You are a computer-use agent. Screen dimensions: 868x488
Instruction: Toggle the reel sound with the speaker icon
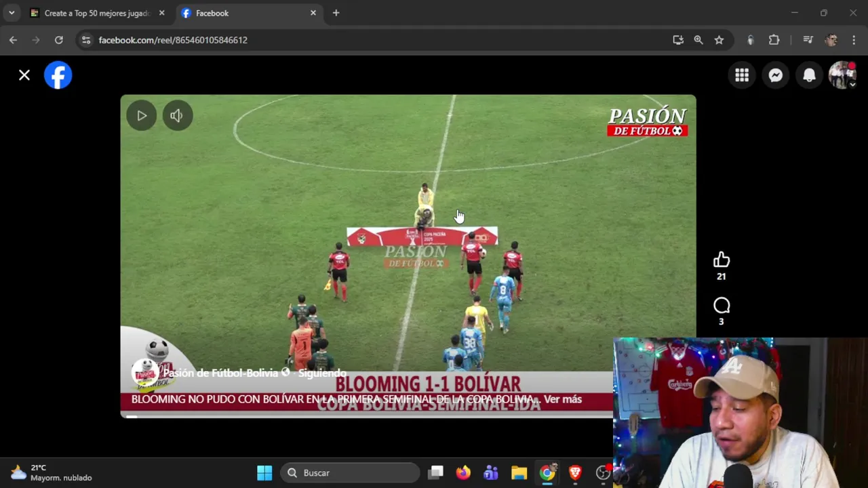[177, 116]
